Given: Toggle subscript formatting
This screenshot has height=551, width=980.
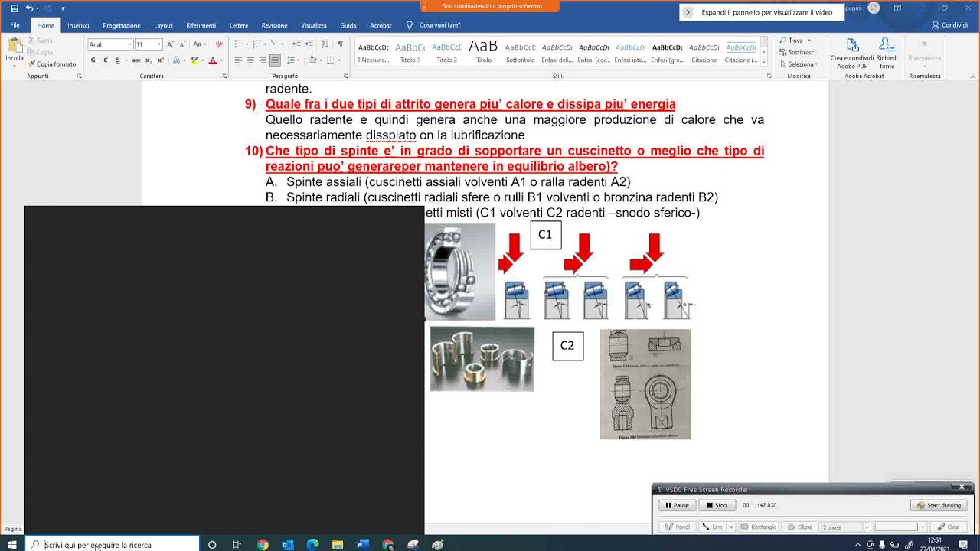Looking at the screenshot, I should click(x=148, y=60).
